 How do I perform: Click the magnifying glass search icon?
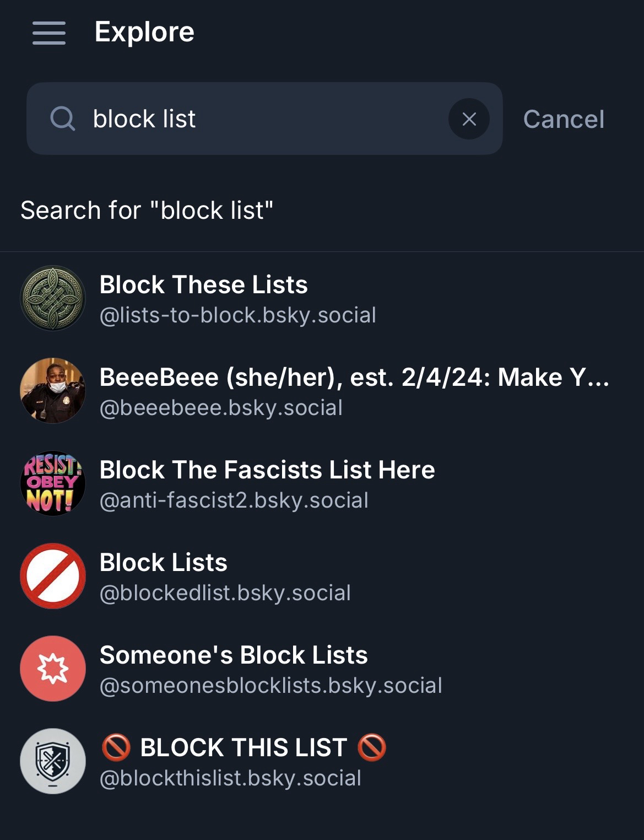click(x=63, y=119)
